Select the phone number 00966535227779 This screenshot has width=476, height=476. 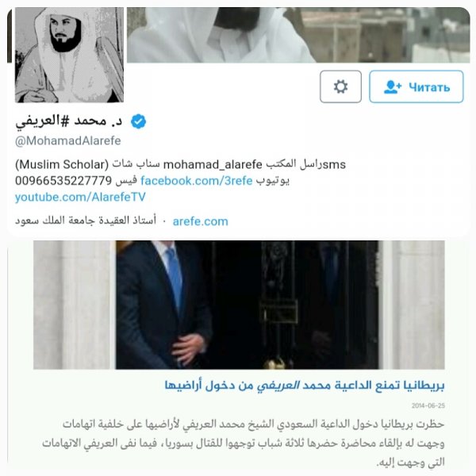coord(63,181)
